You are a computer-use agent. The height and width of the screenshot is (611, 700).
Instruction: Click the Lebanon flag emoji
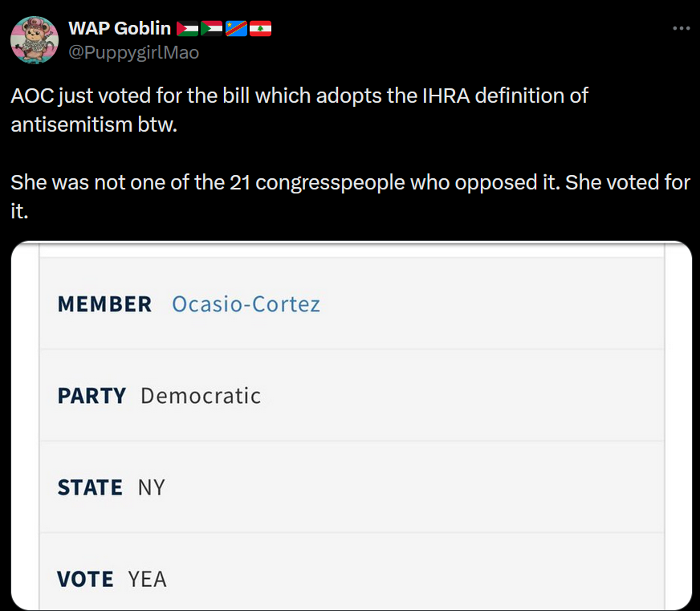click(260, 29)
